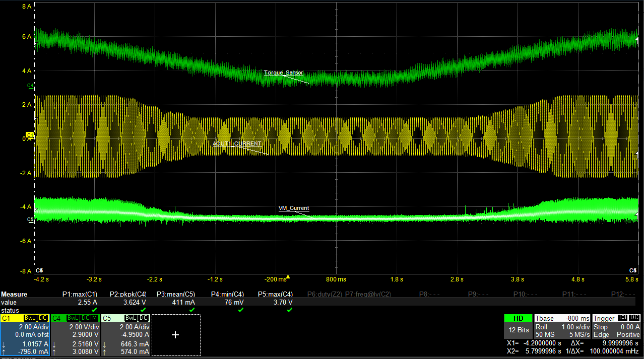
Task: Click the C5 ground level marker on left edge
Action: (30, 220)
